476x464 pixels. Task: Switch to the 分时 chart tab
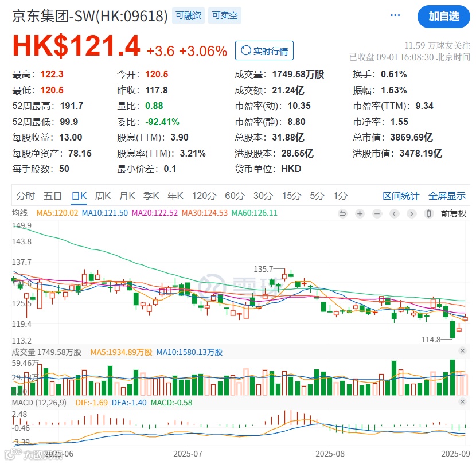click(25, 196)
